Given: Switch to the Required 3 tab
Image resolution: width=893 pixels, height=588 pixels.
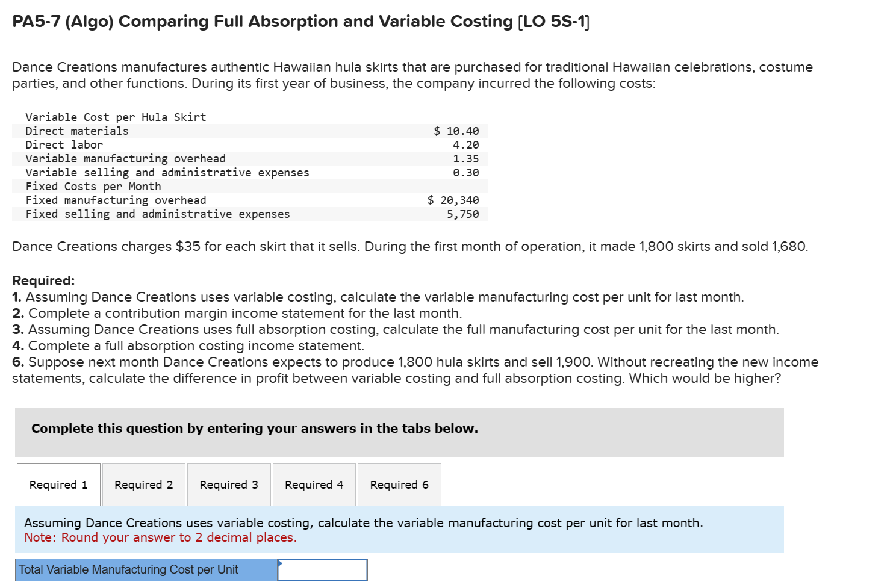Looking at the screenshot, I should [229, 484].
